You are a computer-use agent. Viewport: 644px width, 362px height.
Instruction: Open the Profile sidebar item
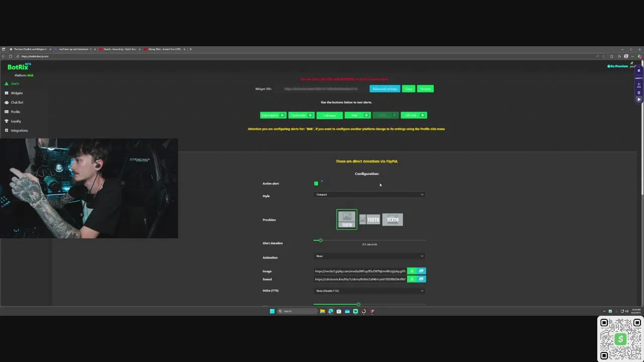(15, 112)
